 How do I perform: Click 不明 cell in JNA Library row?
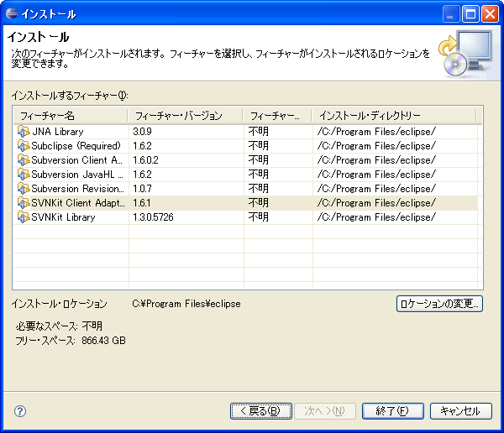259,132
